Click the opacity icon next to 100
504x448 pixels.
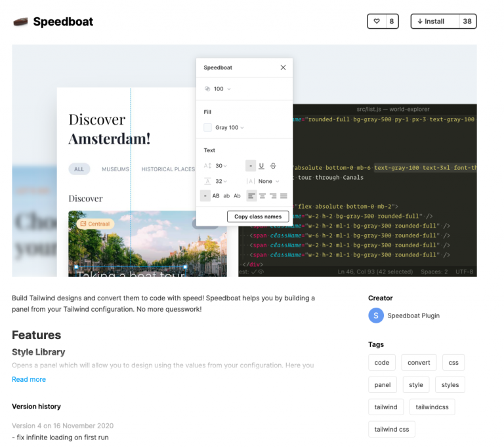[207, 89]
